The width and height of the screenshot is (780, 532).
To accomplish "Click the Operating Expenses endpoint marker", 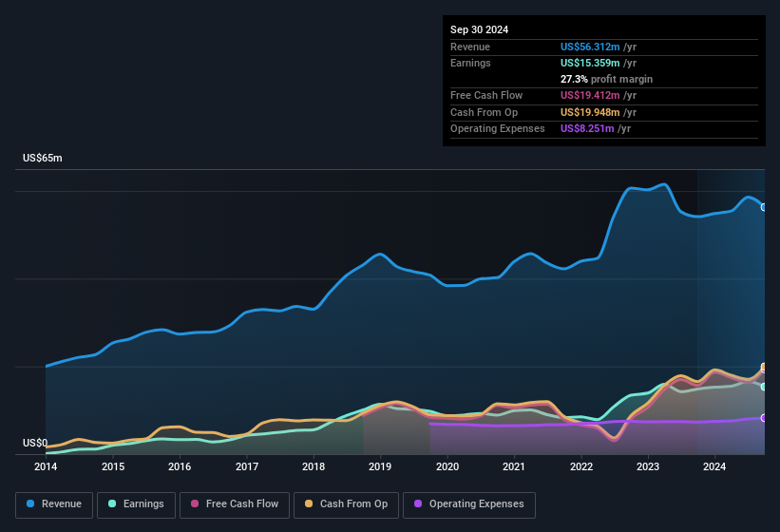I will (x=764, y=418).
